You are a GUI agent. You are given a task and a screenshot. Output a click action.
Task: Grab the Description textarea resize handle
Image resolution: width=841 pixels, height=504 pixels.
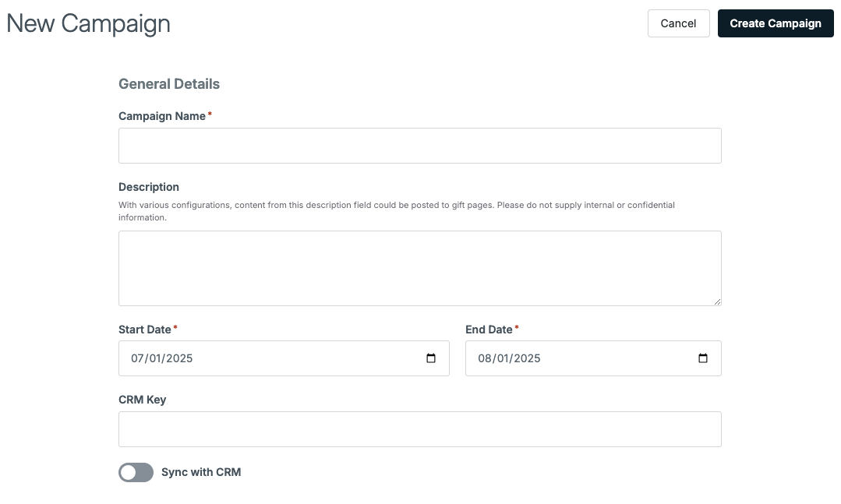point(717,301)
